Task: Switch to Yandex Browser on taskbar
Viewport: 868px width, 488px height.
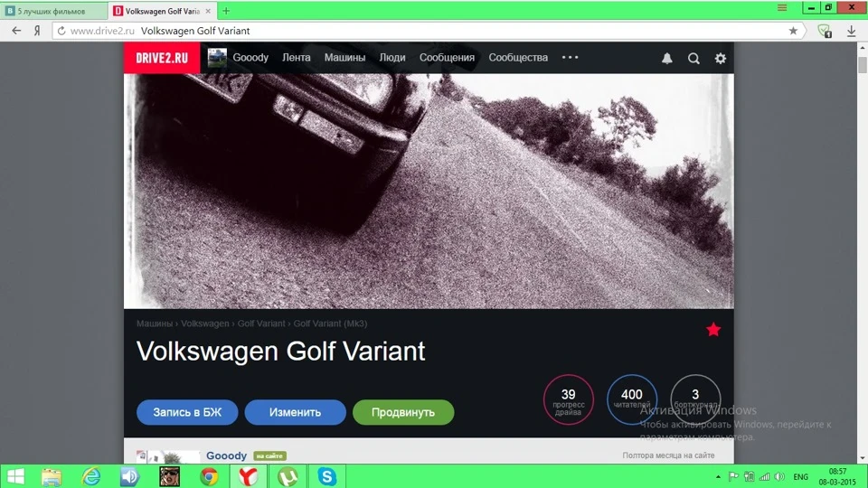Action: 248,476
